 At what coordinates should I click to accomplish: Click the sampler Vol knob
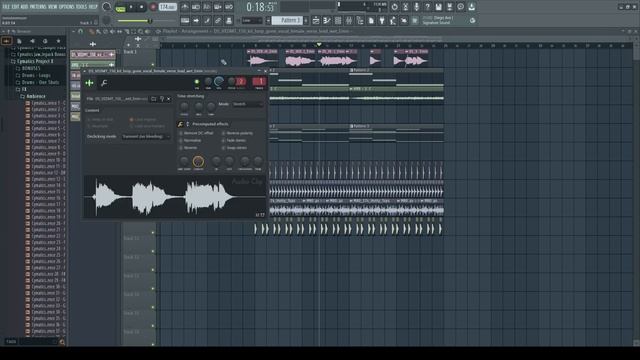[218, 81]
